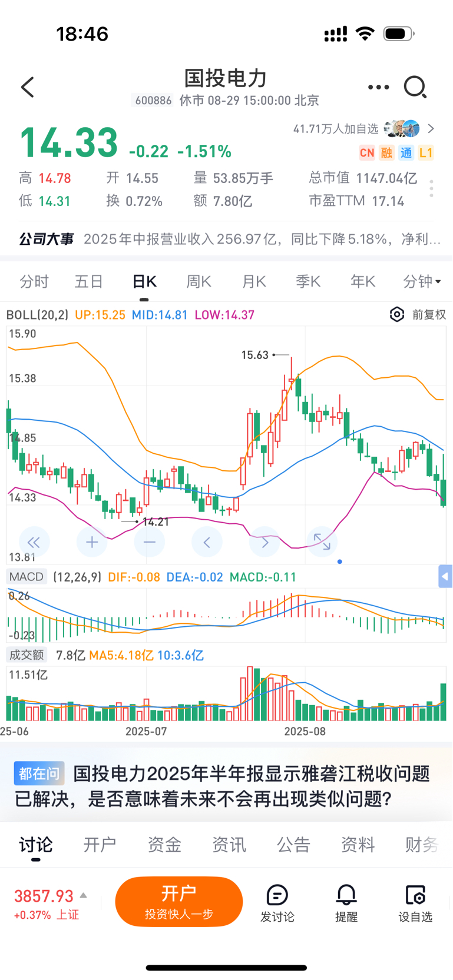Zoom out chart with minus button
This screenshot has height=980, width=453.
coord(150,542)
